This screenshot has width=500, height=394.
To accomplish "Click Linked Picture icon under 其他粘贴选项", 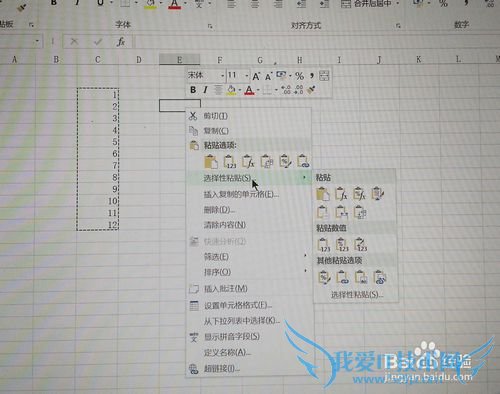I will tap(379, 277).
